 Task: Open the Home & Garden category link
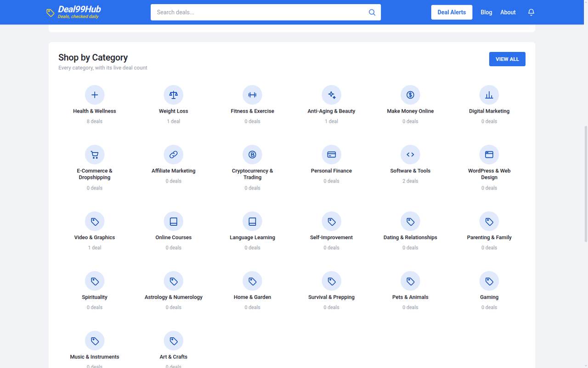[252, 297]
